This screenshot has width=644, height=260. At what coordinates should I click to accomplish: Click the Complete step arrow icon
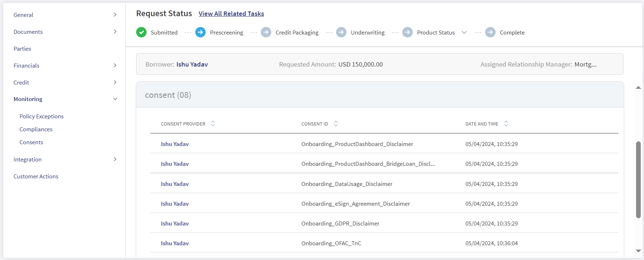(x=490, y=32)
